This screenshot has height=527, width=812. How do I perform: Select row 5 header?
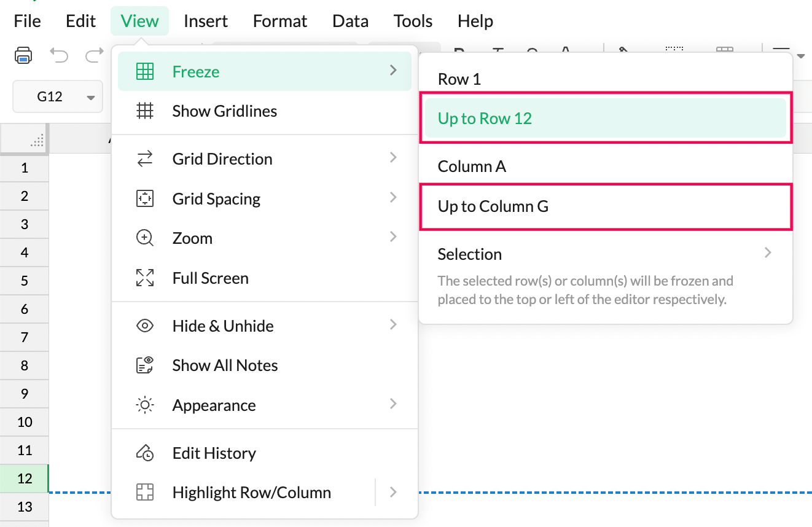coord(25,281)
